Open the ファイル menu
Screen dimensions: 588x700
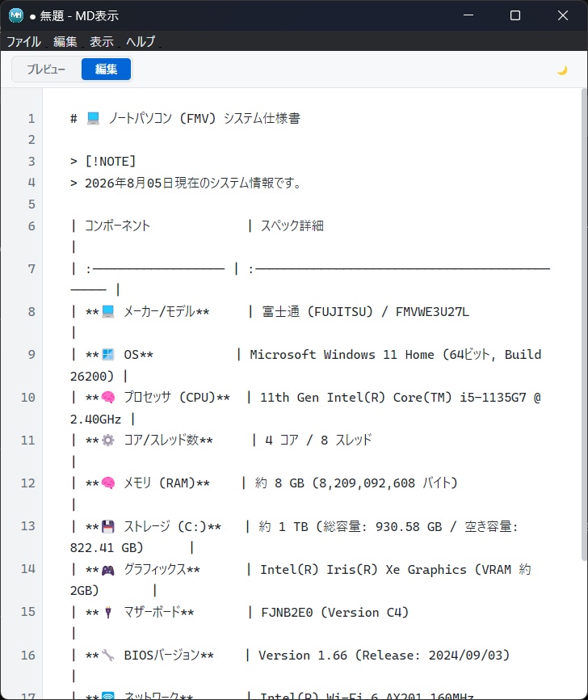[x=23, y=41]
